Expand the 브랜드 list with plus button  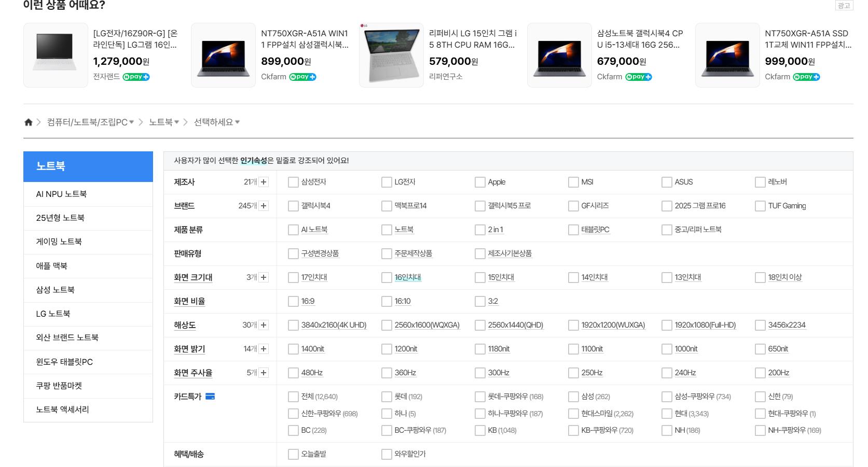(264, 206)
